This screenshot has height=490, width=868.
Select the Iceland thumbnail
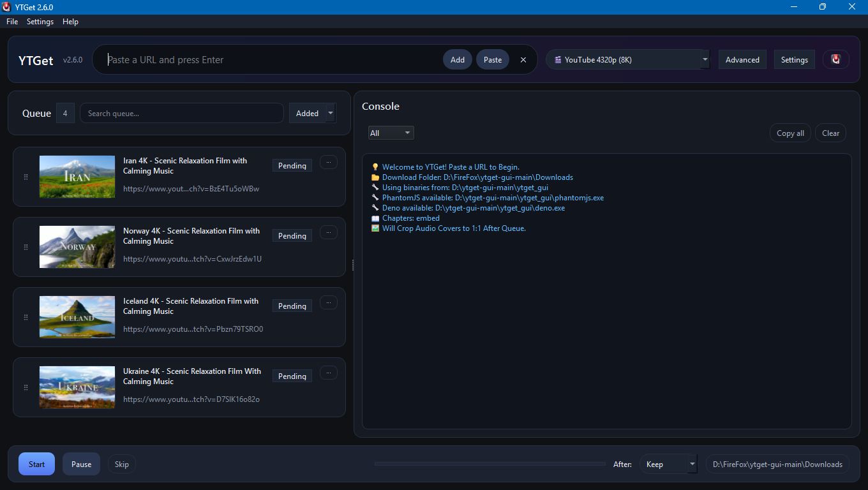click(77, 317)
